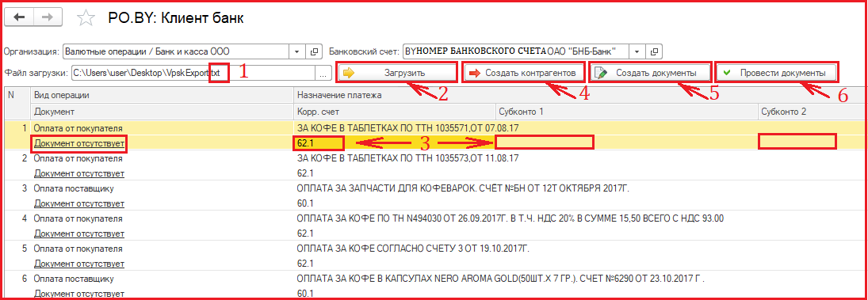Image resolution: width=868 pixels, height=300 pixels.
Task: Expand the Организация dropdown list
Action: [298, 51]
